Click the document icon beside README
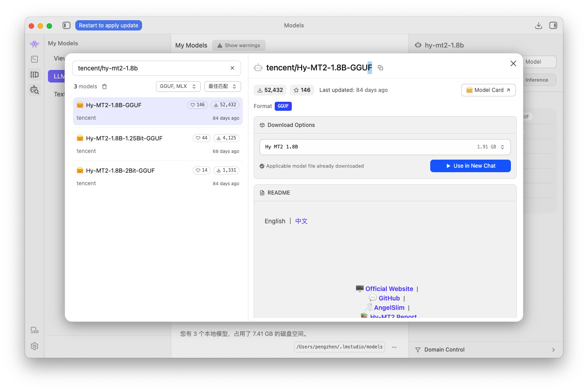This screenshot has height=391, width=588. click(262, 193)
